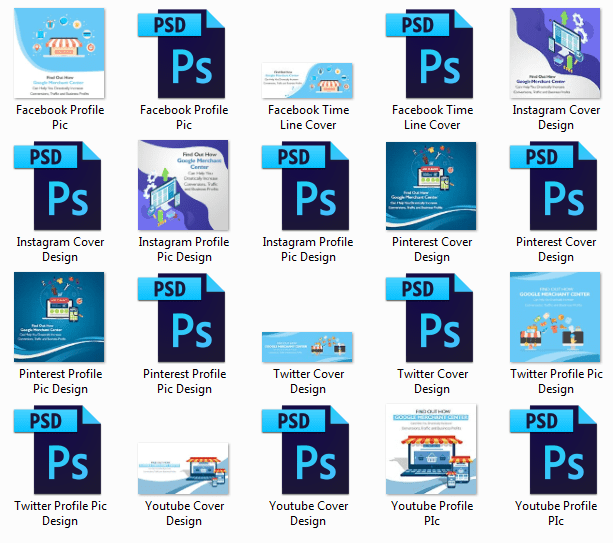Click the Youtube Cover Design banner thumbnail
This screenshot has width=613, height=543.
tap(184, 470)
